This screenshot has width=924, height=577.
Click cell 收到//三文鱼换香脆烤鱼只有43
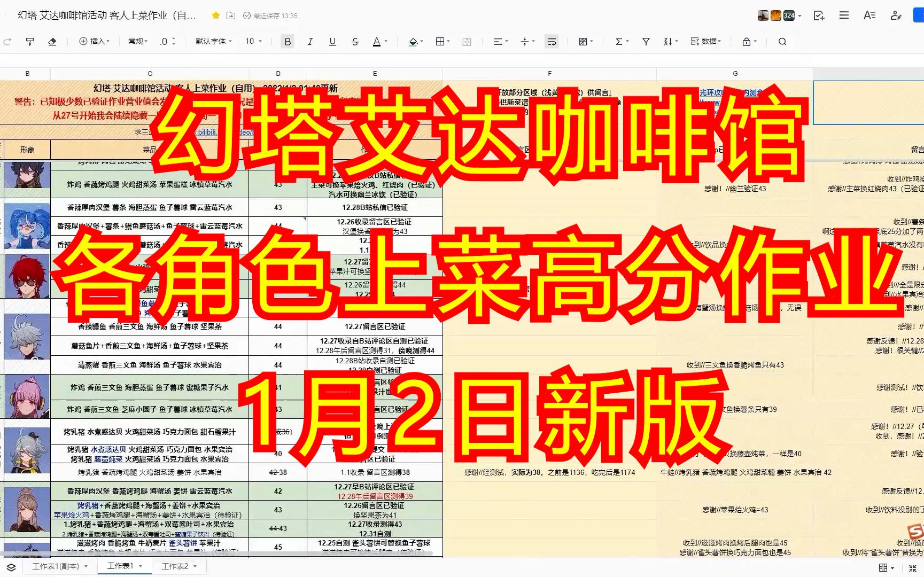tap(735, 365)
